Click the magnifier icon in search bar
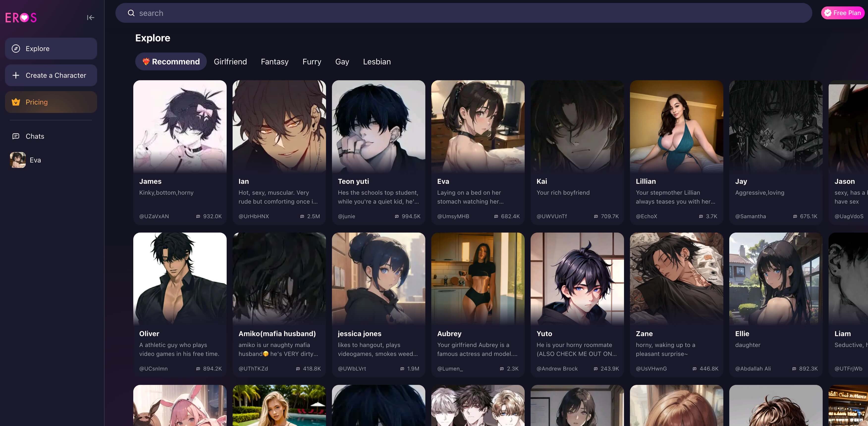This screenshot has height=426, width=868. click(131, 13)
